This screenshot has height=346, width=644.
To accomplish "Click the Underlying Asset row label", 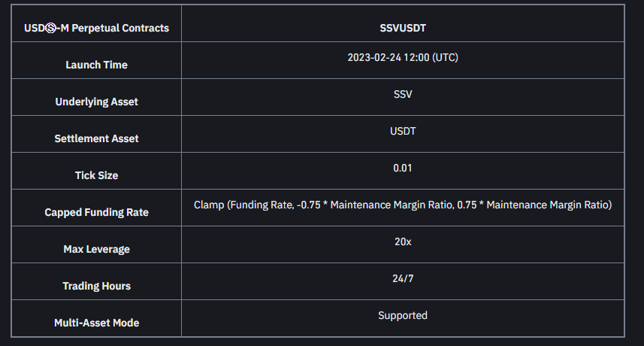I will tap(96, 102).
